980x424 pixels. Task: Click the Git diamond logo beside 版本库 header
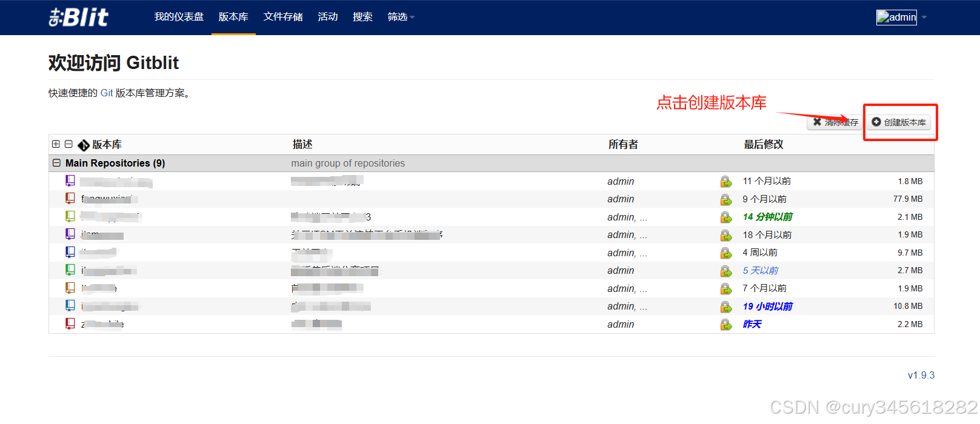click(84, 145)
